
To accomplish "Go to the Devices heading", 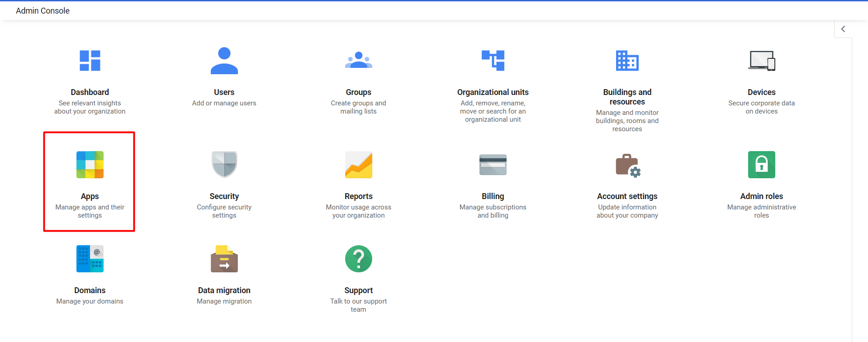I will pyautogui.click(x=762, y=92).
